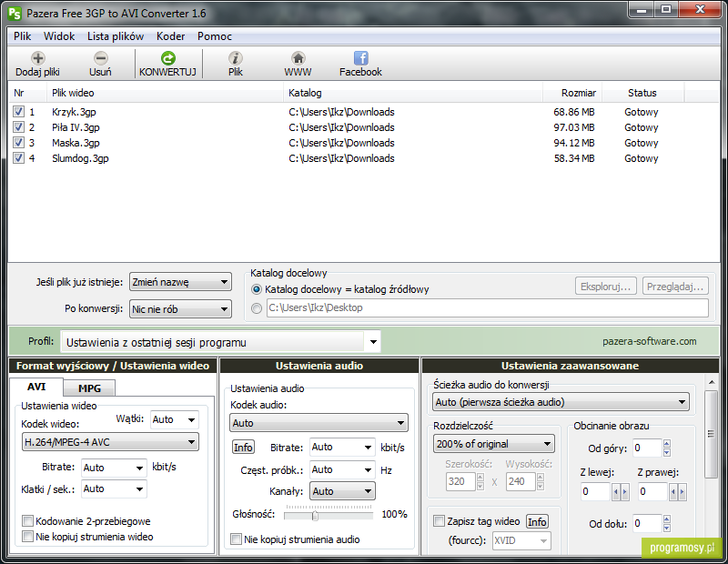The width and height of the screenshot is (728, 564).
Task: Select the Slumdog.3gp file name
Action: (x=80, y=158)
